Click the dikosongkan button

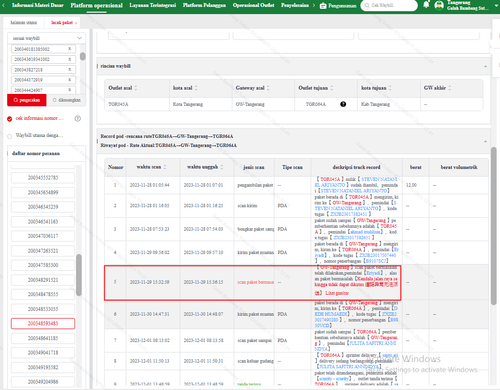(67, 100)
